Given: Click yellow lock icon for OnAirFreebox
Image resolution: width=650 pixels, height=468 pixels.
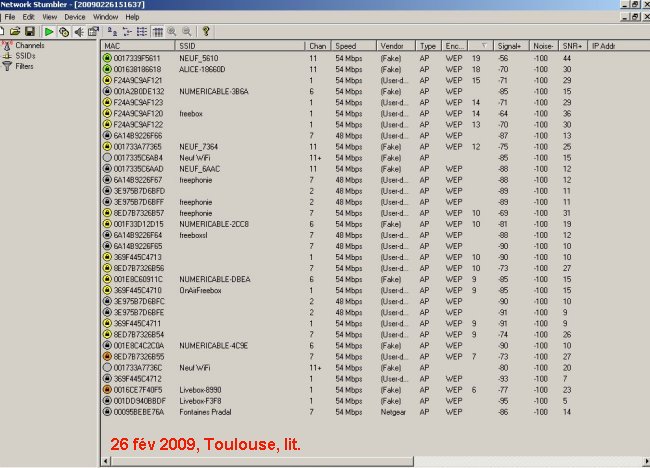Looking at the screenshot, I should [x=107, y=290].
